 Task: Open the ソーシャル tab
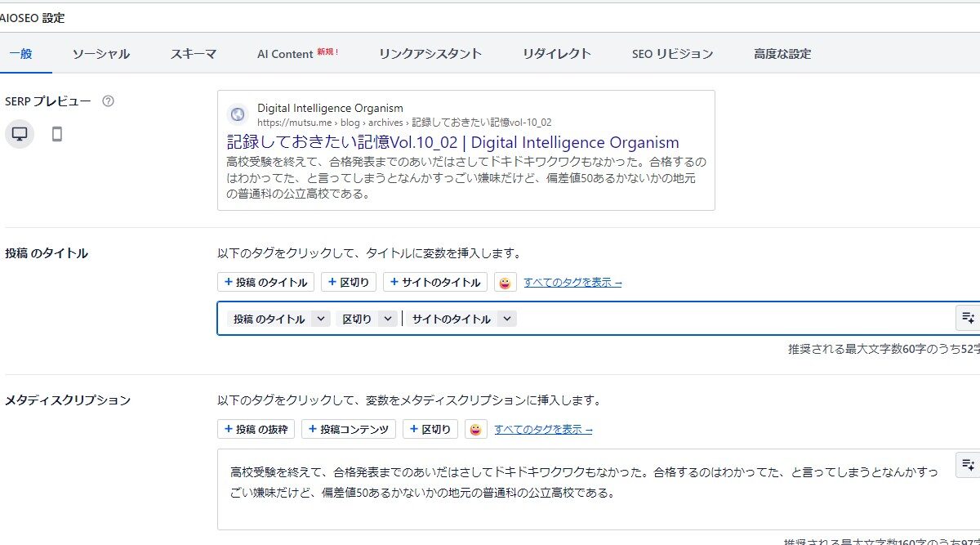pyautogui.click(x=100, y=54)
